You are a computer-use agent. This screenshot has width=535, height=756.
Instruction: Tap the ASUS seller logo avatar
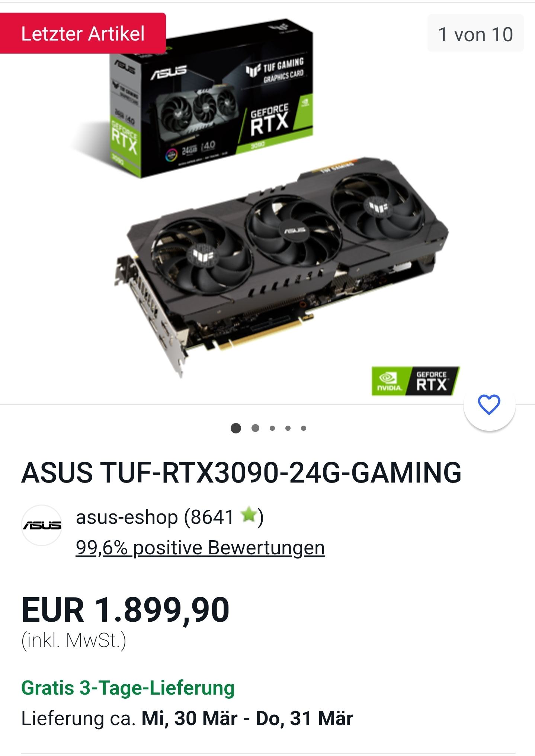pos(42,525)
